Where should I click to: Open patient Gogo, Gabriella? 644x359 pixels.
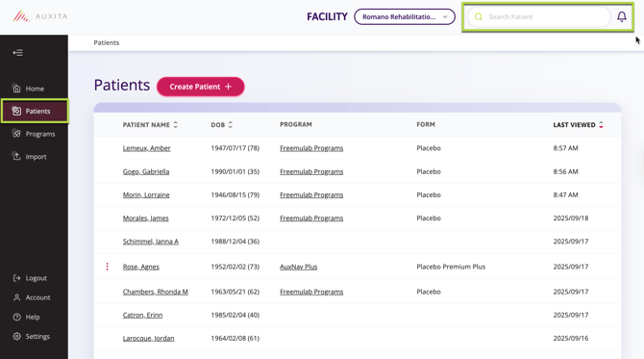(146, 171)
